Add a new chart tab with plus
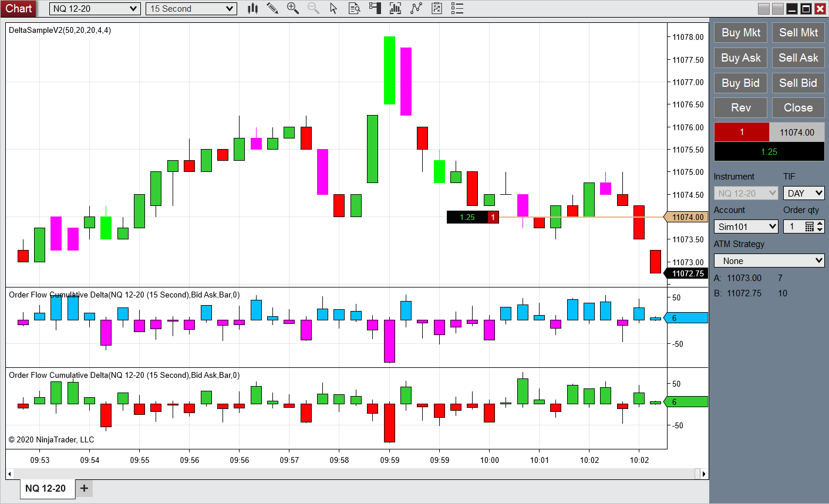Screen dimensions: 829x504 [84, 488]
